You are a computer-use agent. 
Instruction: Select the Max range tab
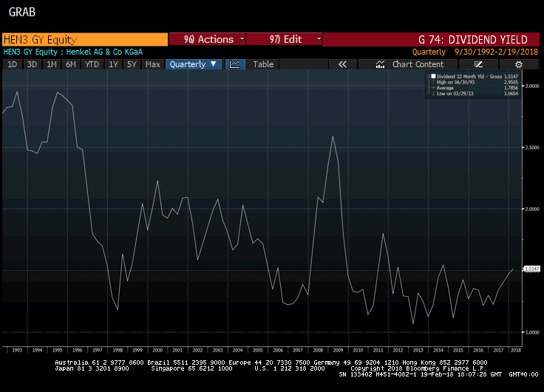pyautogui.click(x=153, y=64)
